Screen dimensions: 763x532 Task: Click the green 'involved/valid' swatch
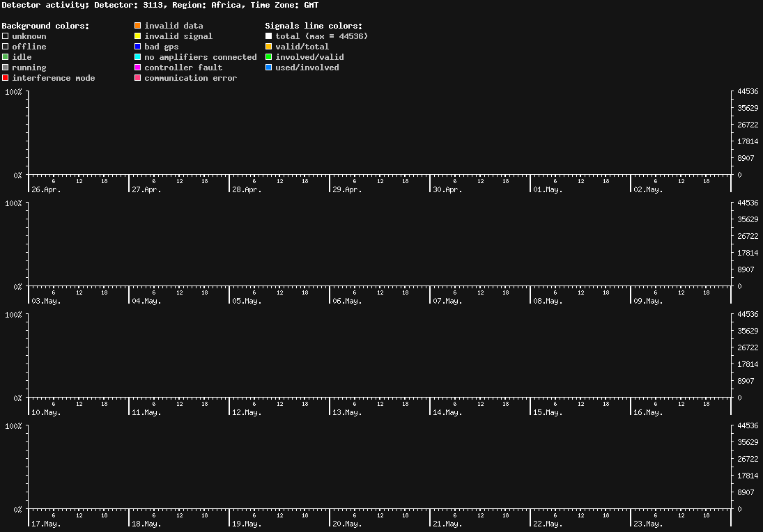pos(268,57)
